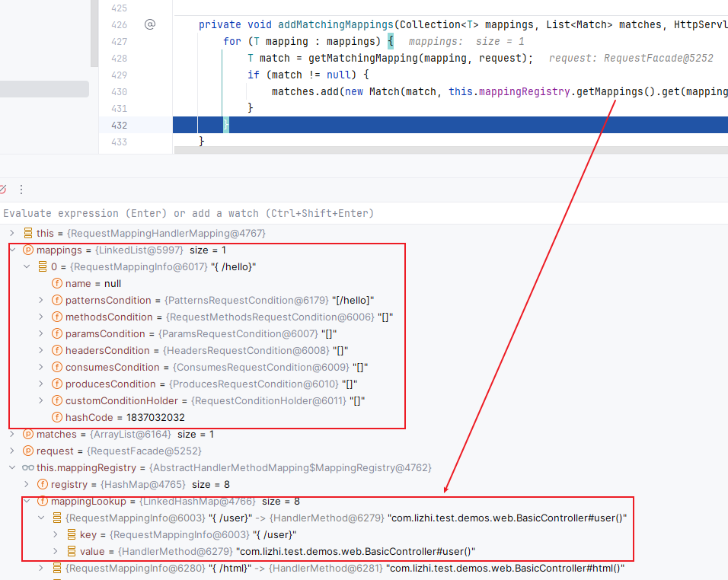
Task: Expand the methodsCondition field
Action: (x=41, y=317)
